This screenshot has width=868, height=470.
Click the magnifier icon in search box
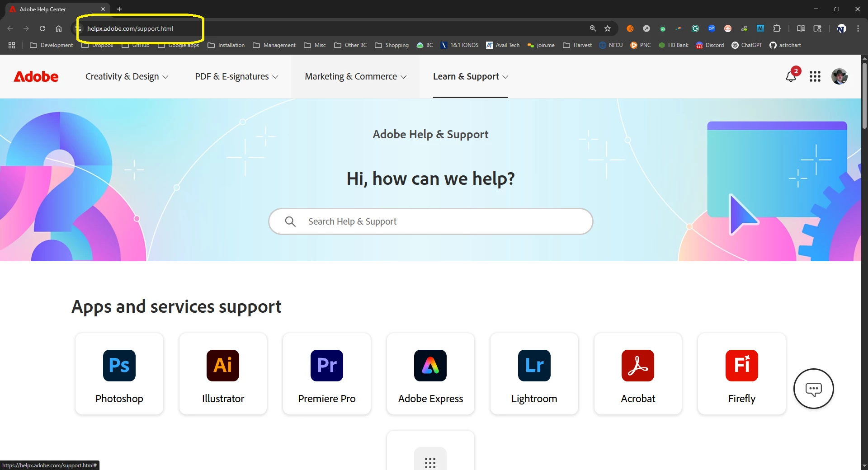coord(290,221)
